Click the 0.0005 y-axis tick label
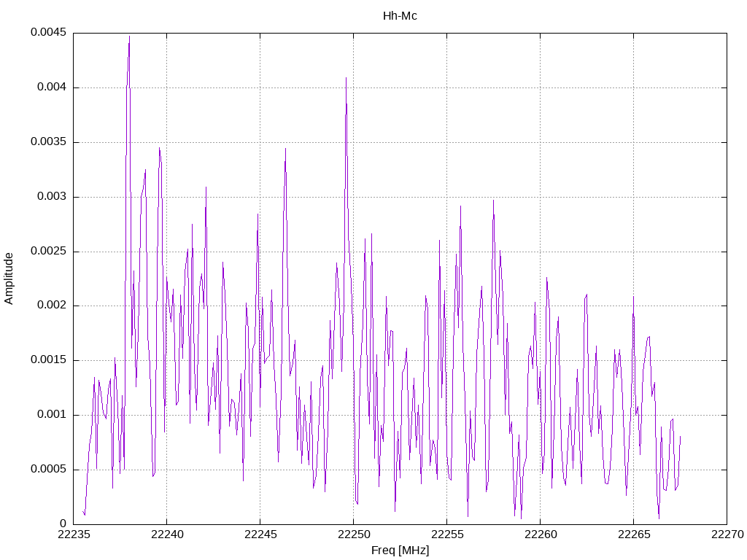 tap(49, 469)
